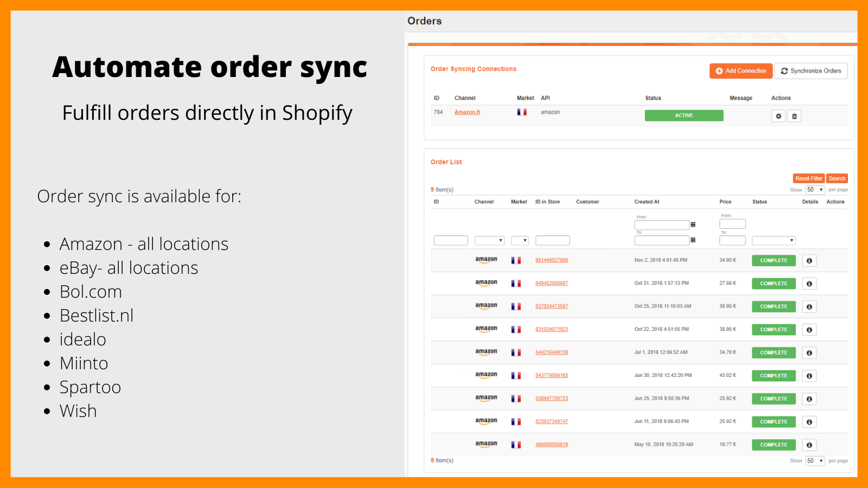Focus the ID filter input field
The width and height of the screenshot is (868, 488).
tap(451, 240)
